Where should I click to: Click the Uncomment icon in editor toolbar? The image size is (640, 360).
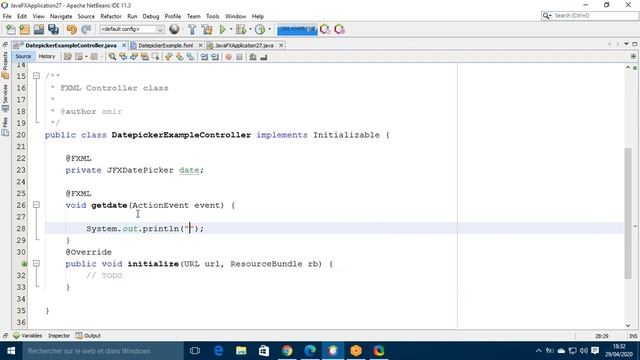click(x=264, y=57)
